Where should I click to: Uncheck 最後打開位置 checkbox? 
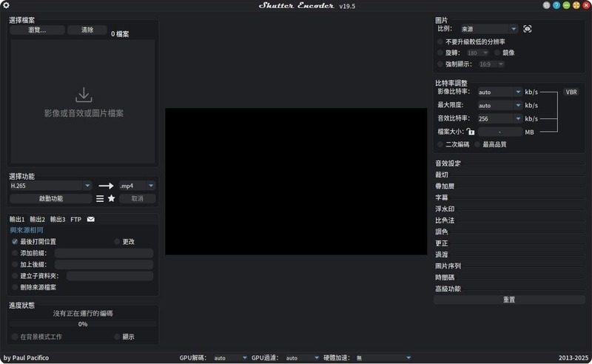point(15,242)
